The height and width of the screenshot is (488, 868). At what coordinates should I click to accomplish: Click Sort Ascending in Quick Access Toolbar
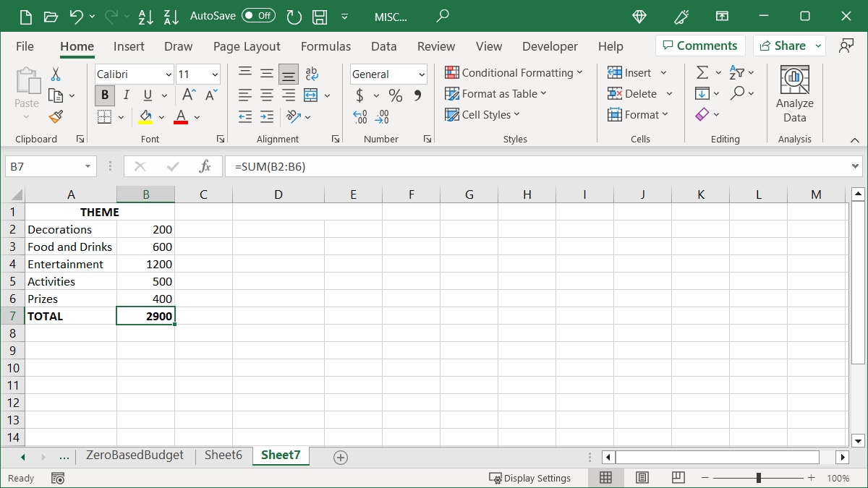[146, 17]
